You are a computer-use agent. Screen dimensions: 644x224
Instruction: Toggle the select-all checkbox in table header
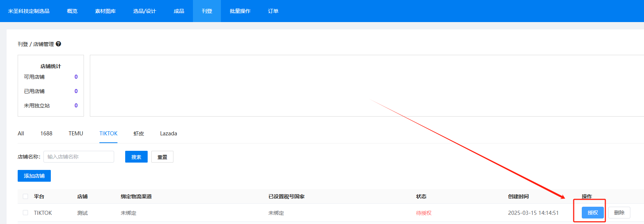(x=25, y=196)
